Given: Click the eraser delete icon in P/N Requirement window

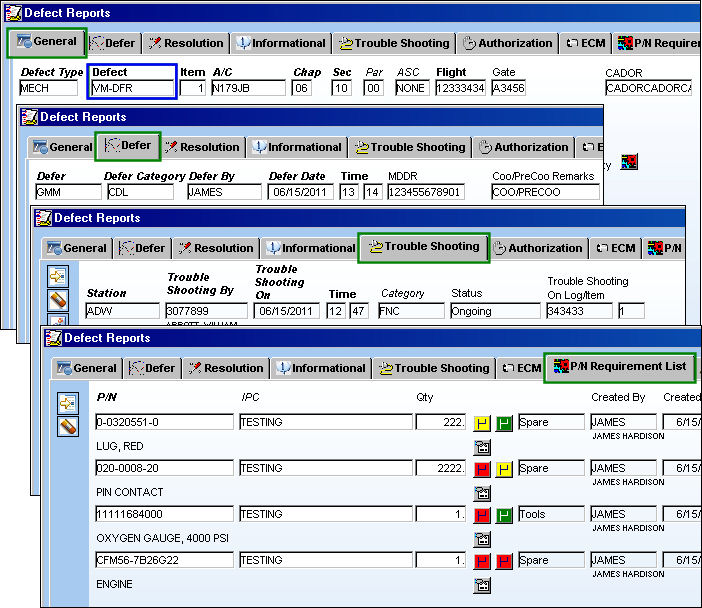Looking at the screenshot, I should (68, 426).
